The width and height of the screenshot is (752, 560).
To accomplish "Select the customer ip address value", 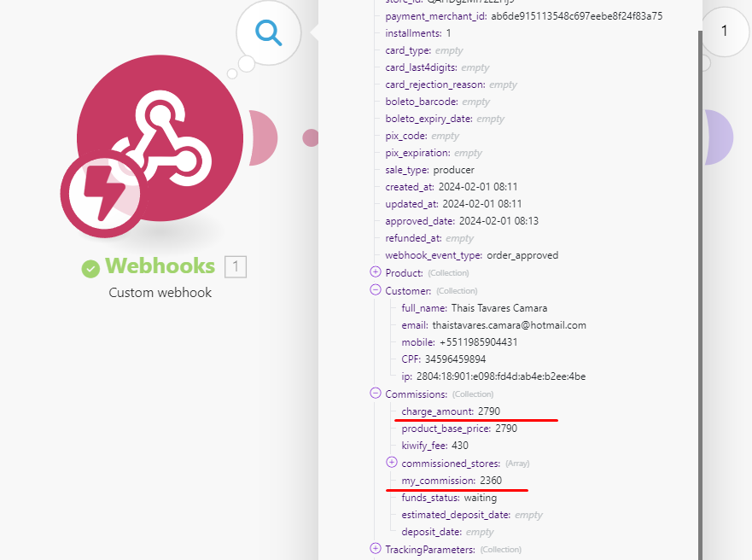I will click(501, 376).
